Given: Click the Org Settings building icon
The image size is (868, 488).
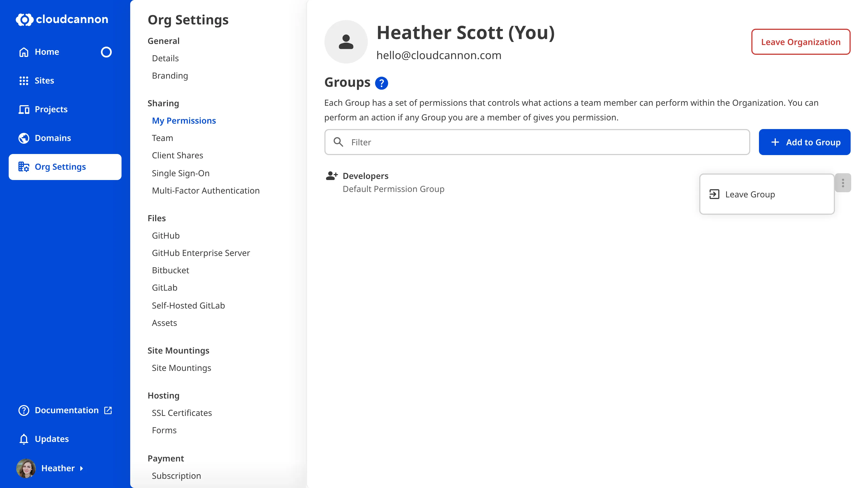Looking at the screenshot, I should pos(24,167).
